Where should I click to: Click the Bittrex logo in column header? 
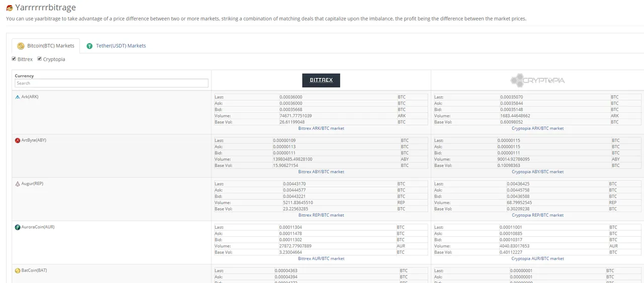point(321,80)
